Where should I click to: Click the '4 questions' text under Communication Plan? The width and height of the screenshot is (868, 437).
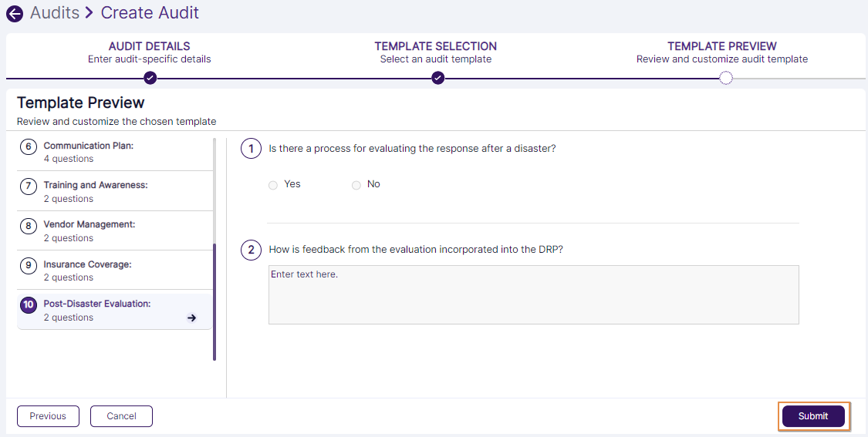click(69, 159)
